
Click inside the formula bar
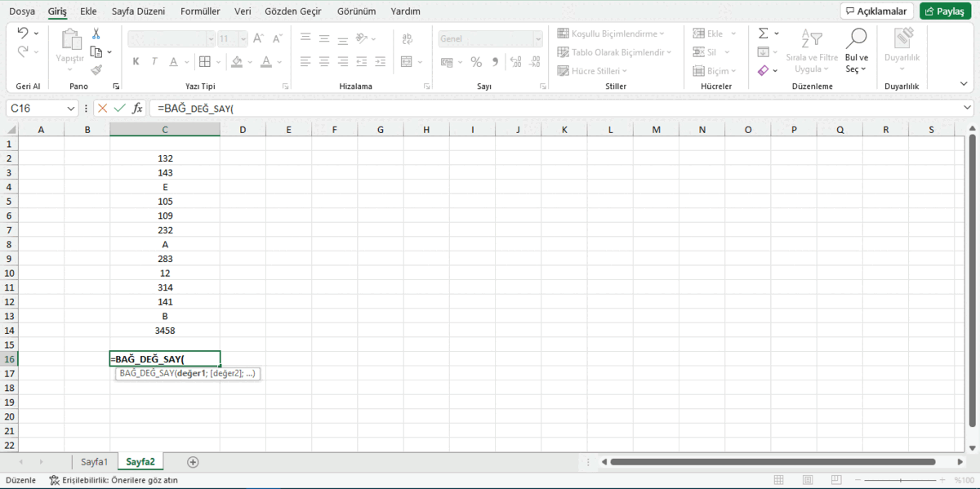click(x=327, y=107)
